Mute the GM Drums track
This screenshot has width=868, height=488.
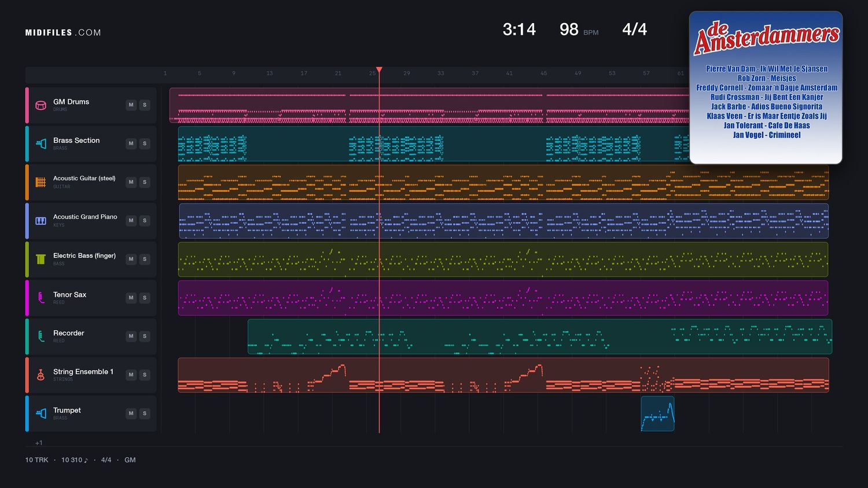point(131,105)
